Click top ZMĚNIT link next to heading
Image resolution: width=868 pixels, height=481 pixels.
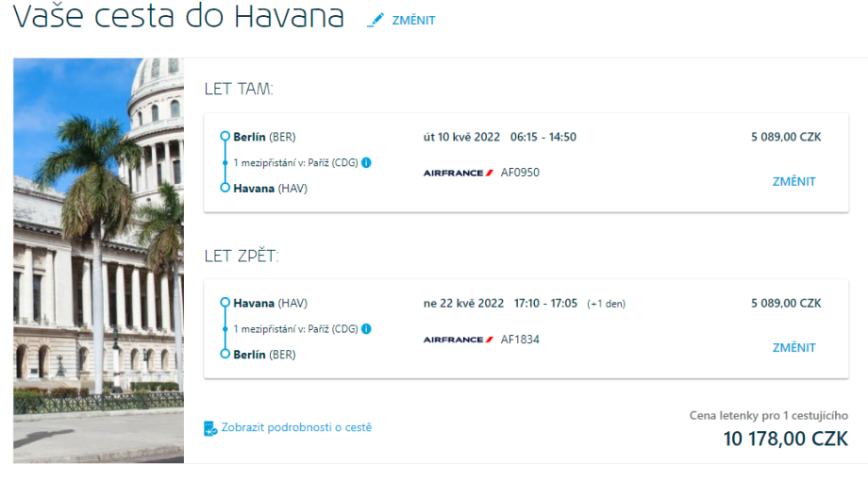click(x=413, y=21)
